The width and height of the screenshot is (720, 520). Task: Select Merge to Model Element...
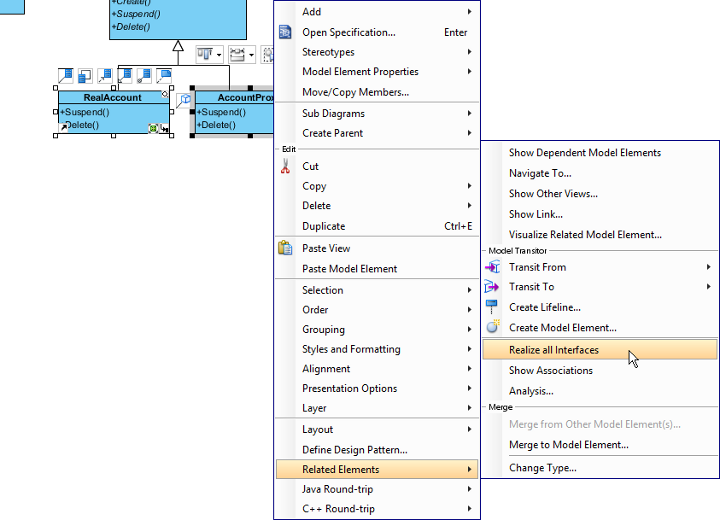coord(600,445)
